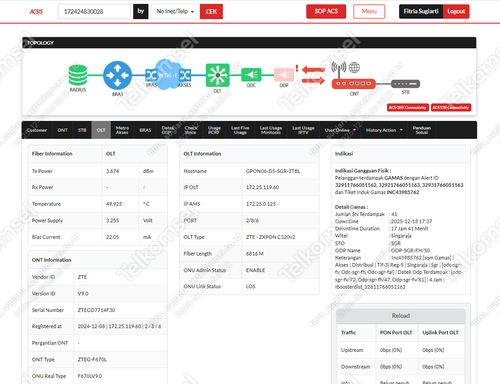
Task: Click the ONU Link Status value LOS
Action: coord(250,286)
